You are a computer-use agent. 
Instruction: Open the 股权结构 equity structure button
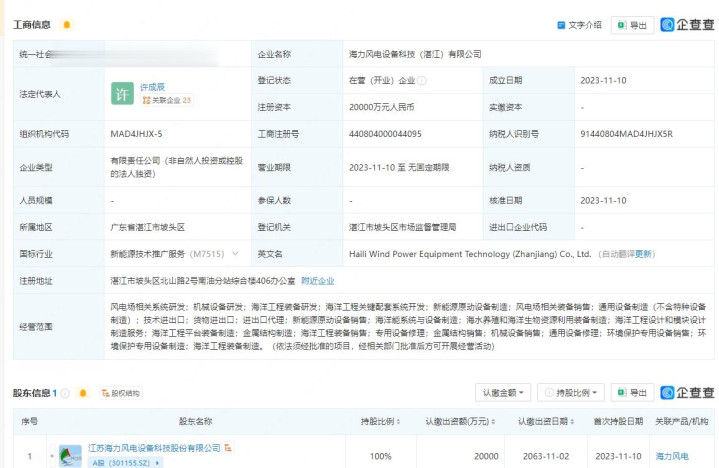(x=121, y=393)
